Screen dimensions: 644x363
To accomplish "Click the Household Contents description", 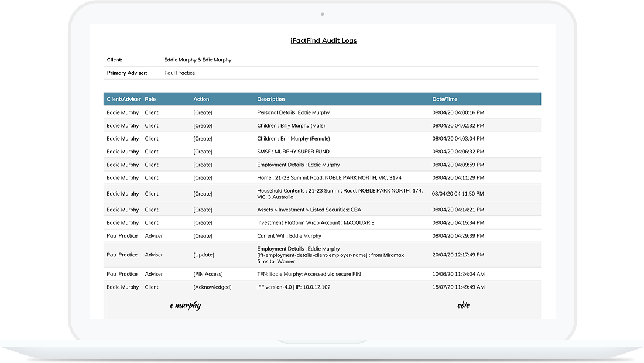I will (340, 194).
